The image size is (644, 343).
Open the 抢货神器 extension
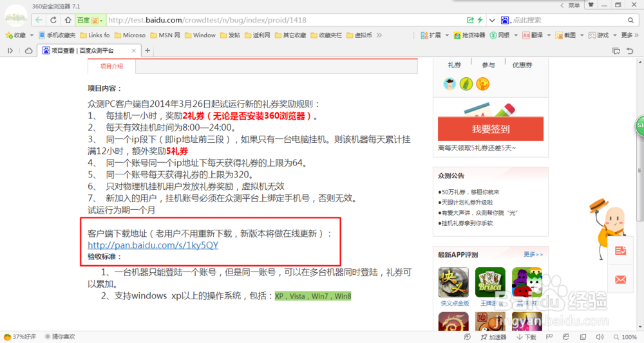click(x=469, y=35)
